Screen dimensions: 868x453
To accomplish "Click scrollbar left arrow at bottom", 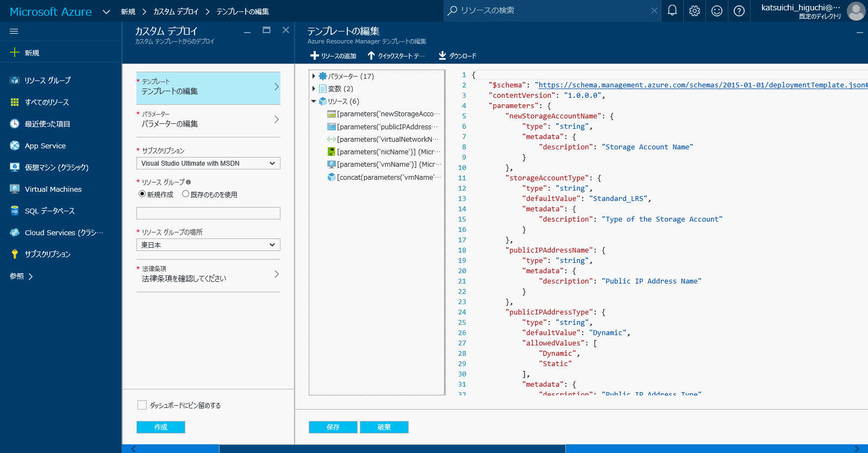I will point(133,449).
